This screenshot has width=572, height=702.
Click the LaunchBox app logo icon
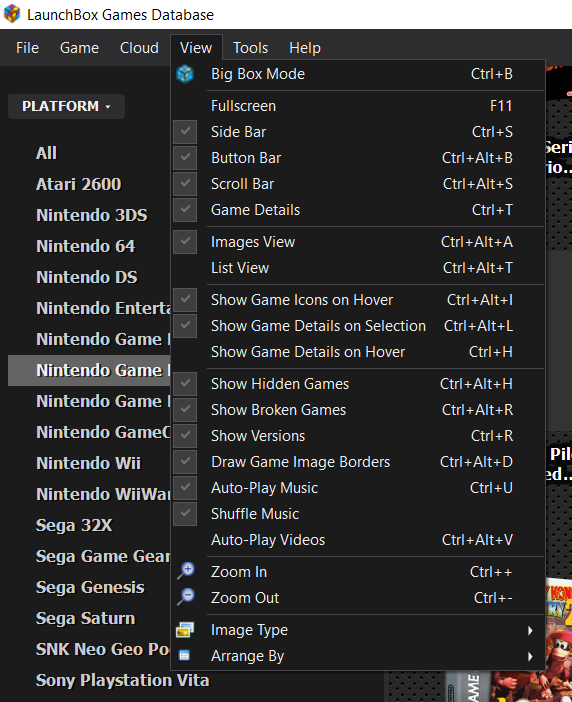tap(12, 14)
